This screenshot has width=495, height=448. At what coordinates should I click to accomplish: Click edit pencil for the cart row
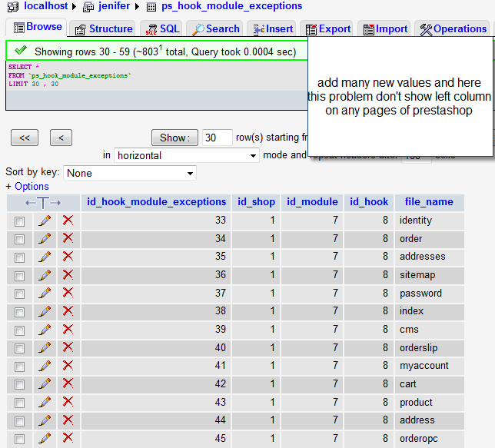click(x=45, y=383)
